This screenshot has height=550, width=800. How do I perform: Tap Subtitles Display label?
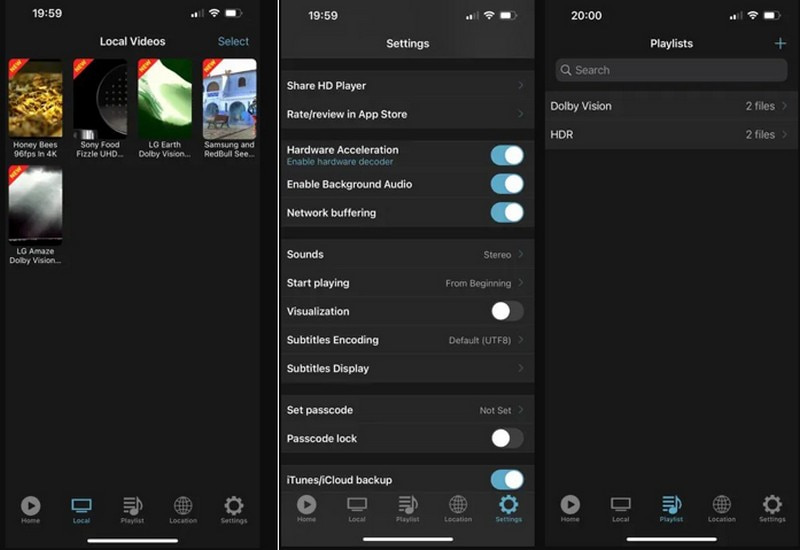click(328, 368)
